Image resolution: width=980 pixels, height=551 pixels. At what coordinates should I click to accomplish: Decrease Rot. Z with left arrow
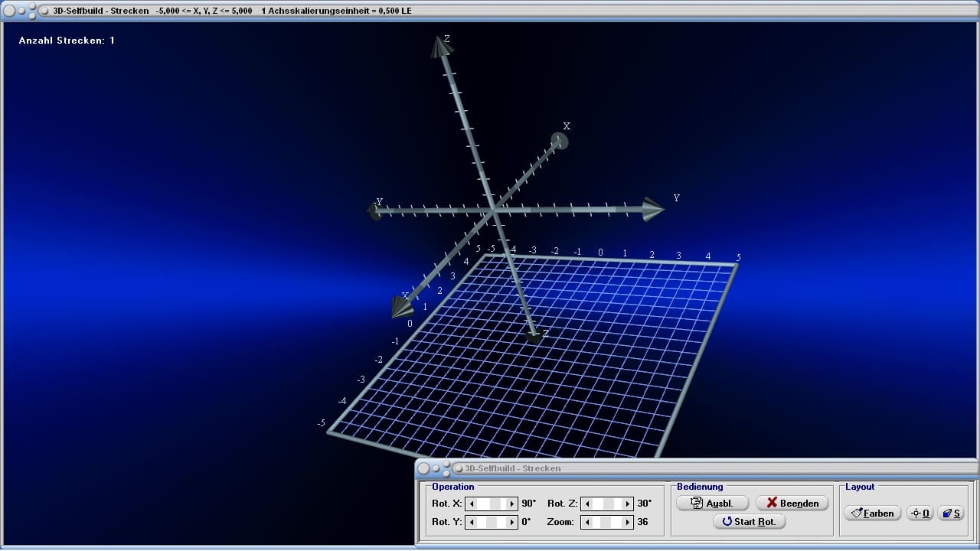click(x=587, y=504)
